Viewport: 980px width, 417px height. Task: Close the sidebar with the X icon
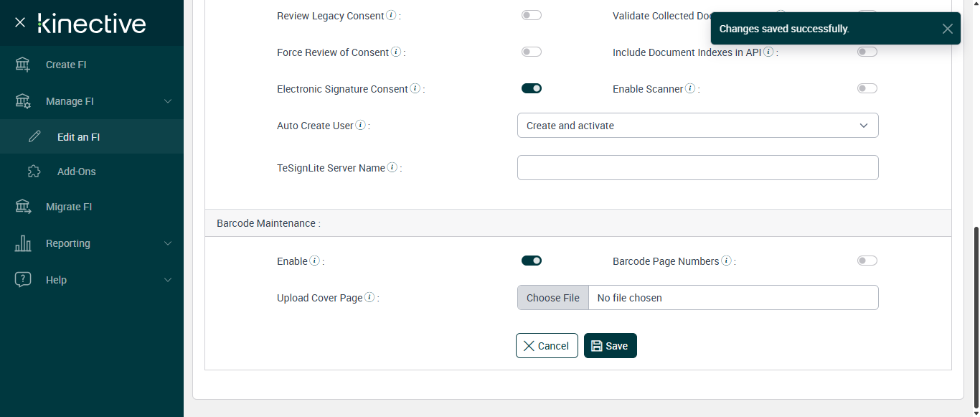20,23
